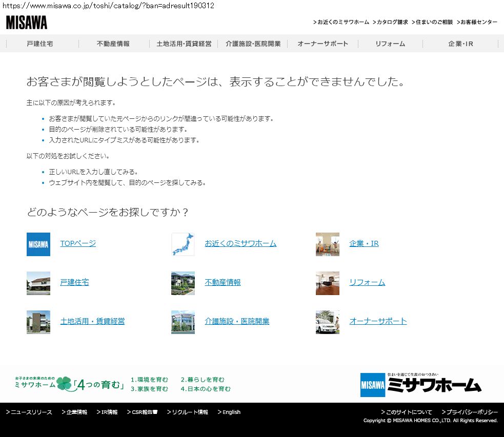Click the Japan map icon

(183, 244)
